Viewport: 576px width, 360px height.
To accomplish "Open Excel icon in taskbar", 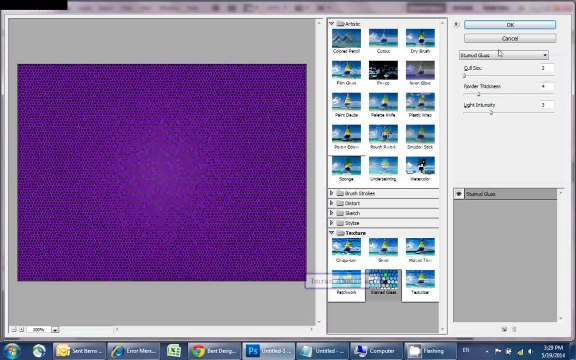I will 174,351.
